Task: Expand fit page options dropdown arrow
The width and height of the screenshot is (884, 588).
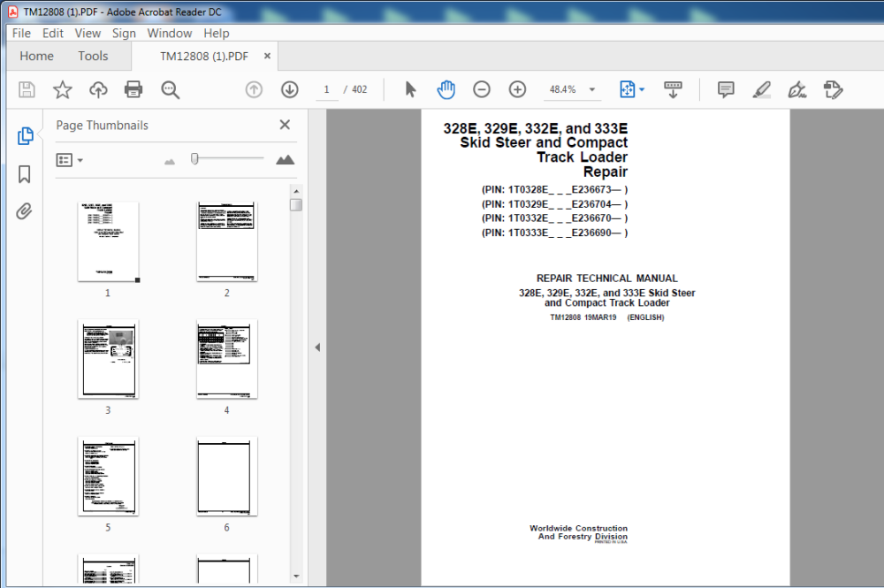Action: 642,89
